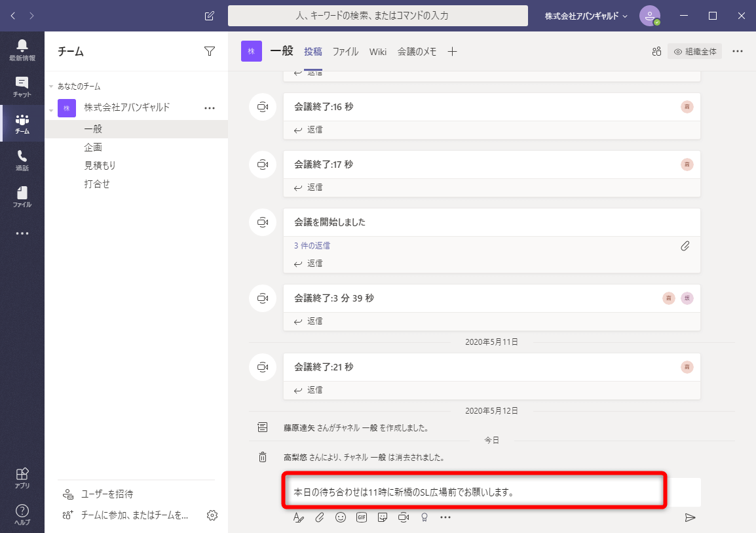Switch to the Wiki tab

(x=378, y=52)
